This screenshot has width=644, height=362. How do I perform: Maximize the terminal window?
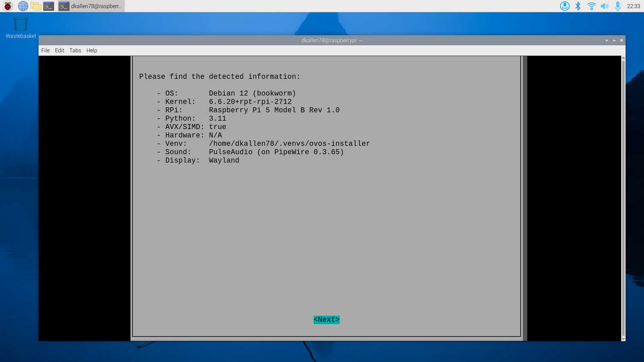(614, 40)
